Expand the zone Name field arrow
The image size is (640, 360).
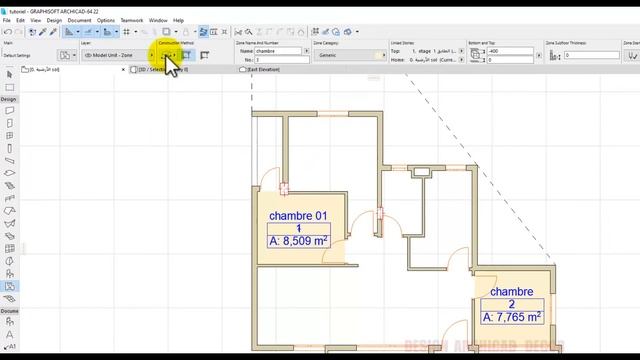pyautogui.click(x=306, y=51)
